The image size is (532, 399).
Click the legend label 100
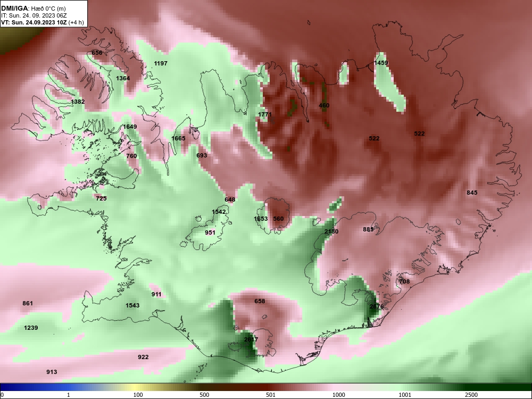138,395
